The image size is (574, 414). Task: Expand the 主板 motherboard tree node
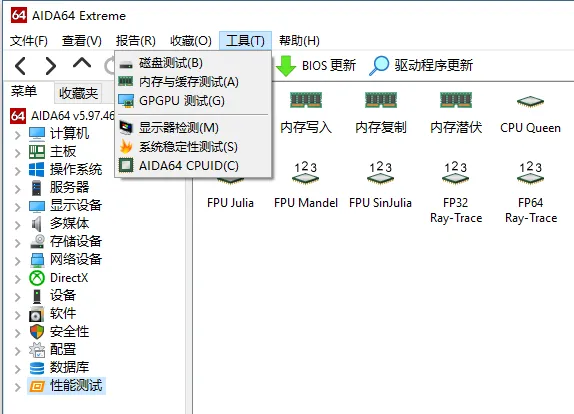click(x=17, y=153)
